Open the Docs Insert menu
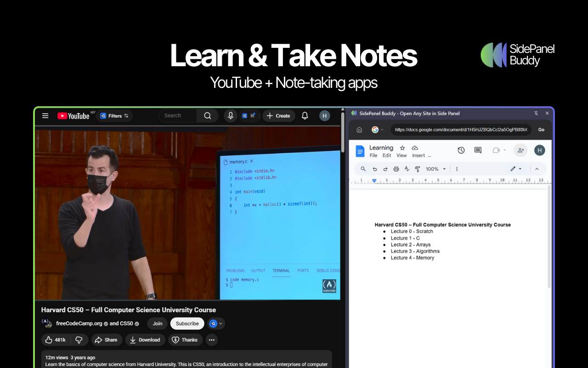Image resolution: width=588 pixels, height=368 pixels. point(418,155)
